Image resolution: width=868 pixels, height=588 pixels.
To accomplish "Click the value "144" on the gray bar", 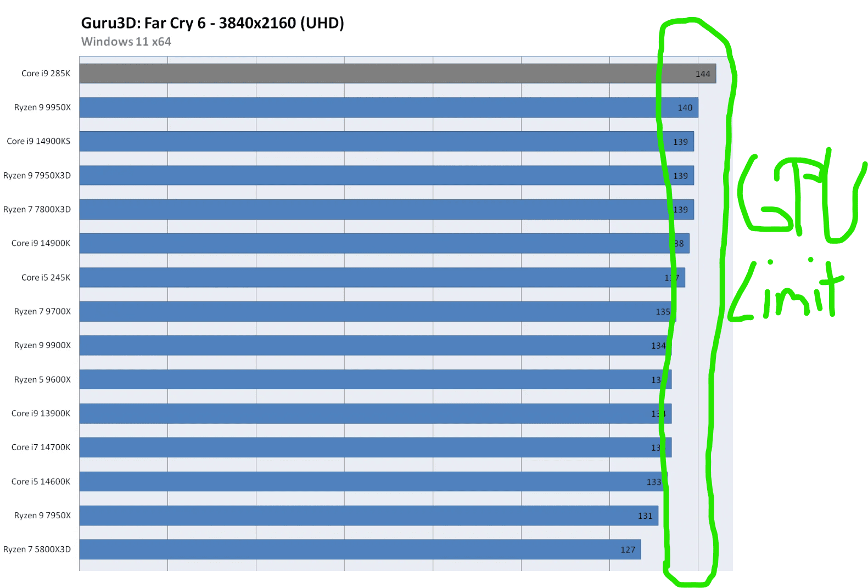I will coord(703,74).
